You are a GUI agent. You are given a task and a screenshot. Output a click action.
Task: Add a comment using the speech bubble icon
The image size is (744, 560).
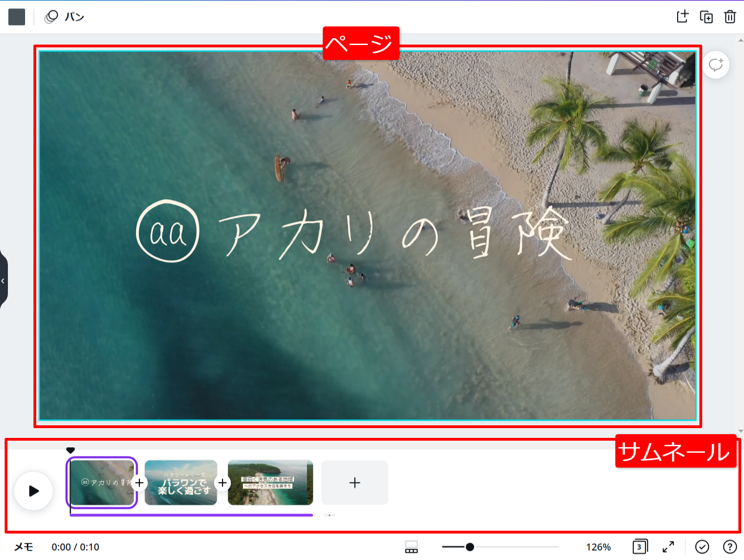click(x=716, y=65)
